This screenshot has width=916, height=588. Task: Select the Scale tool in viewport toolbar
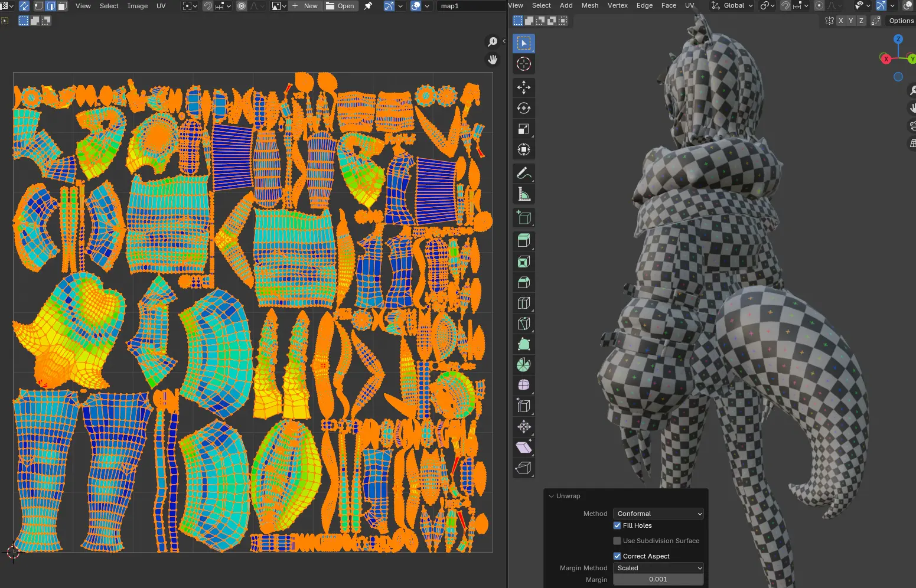524,129
